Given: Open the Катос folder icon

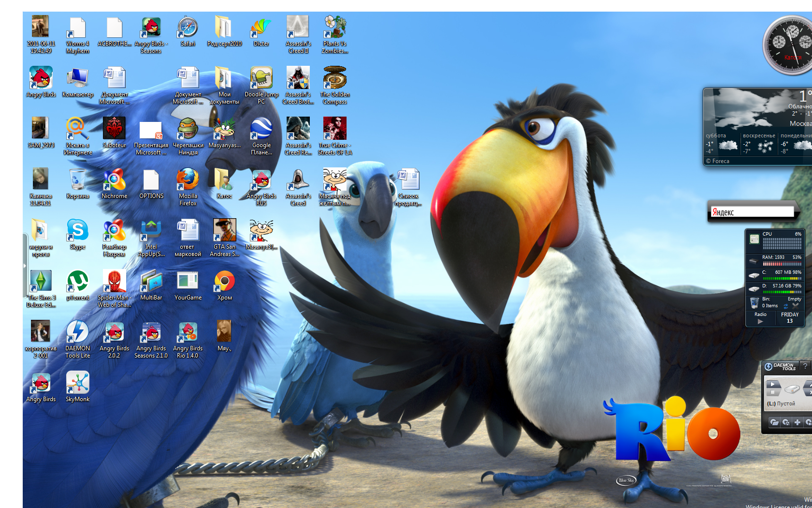Looking at the screenshot, I should click(x=225, y=183).
